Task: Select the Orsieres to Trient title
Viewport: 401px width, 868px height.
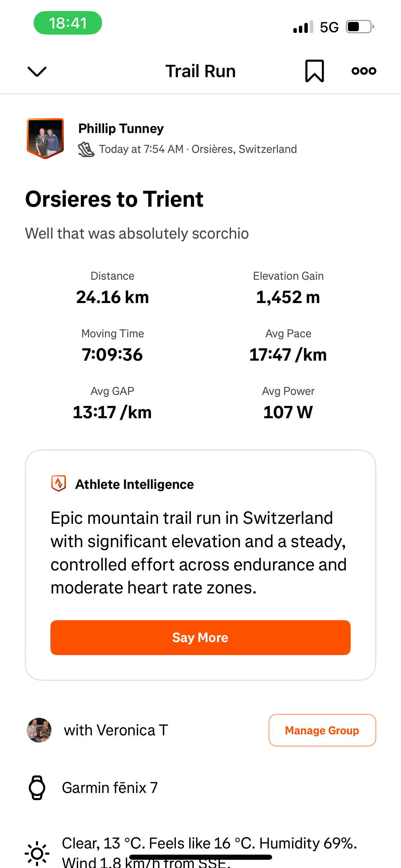Action: click(114, 199)
